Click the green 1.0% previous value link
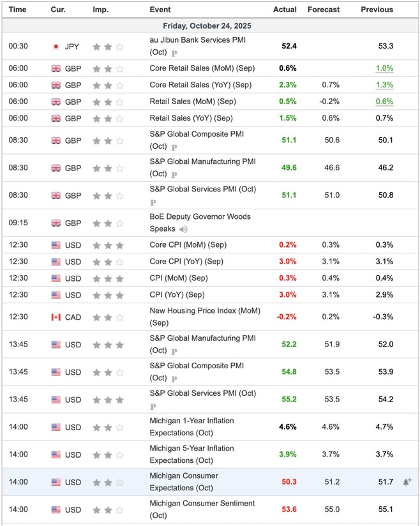Image resolution: width=420 pixels, height=526 pixels. click(386, 68)
